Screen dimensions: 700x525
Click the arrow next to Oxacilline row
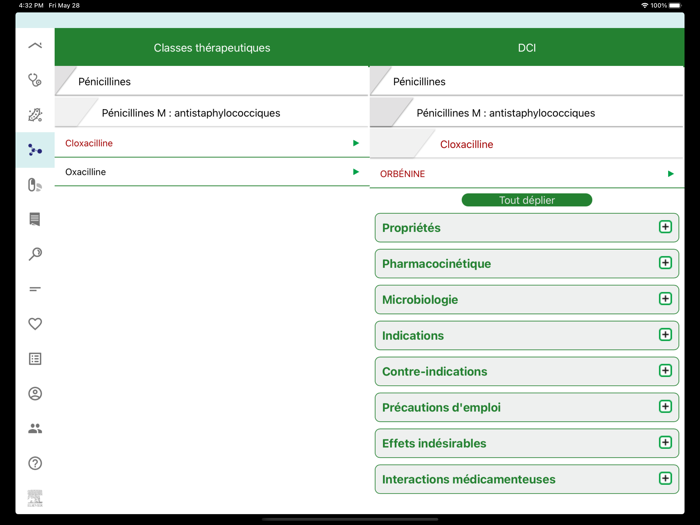coord(356,172)
